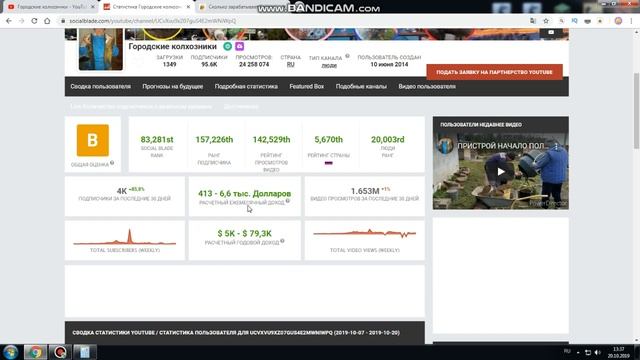Viewport: 640px width, 360px height.
Task: Click the Show Desktop strip at taskbar end
Action: (638, 352)
